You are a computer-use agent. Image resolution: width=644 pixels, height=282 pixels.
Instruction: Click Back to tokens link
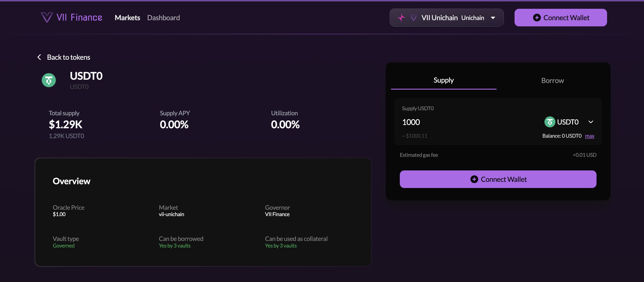coord(68,57)
